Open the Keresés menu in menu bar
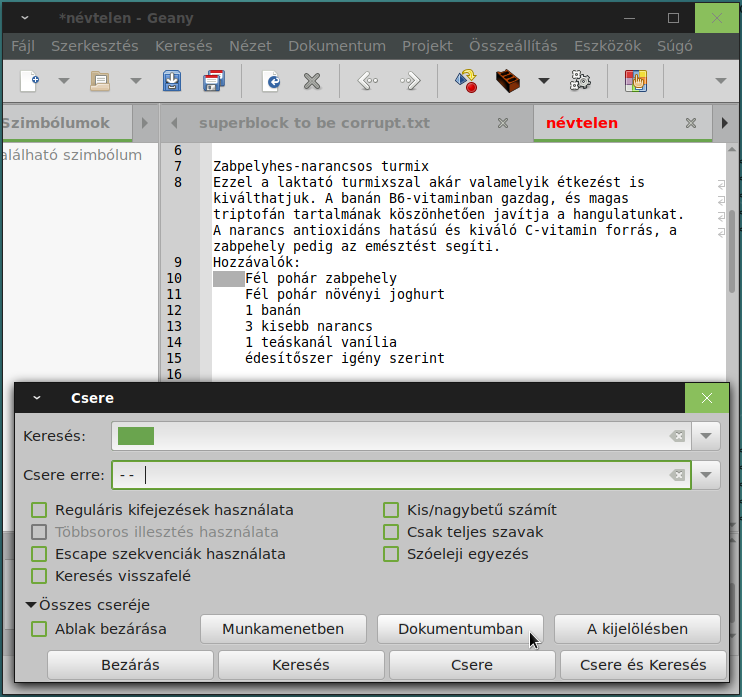Viewport: 742px width, 697px height. [184, 46]
